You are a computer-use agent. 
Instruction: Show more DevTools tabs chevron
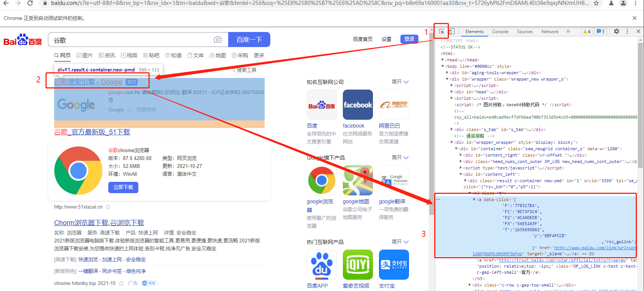click(568, 31)
